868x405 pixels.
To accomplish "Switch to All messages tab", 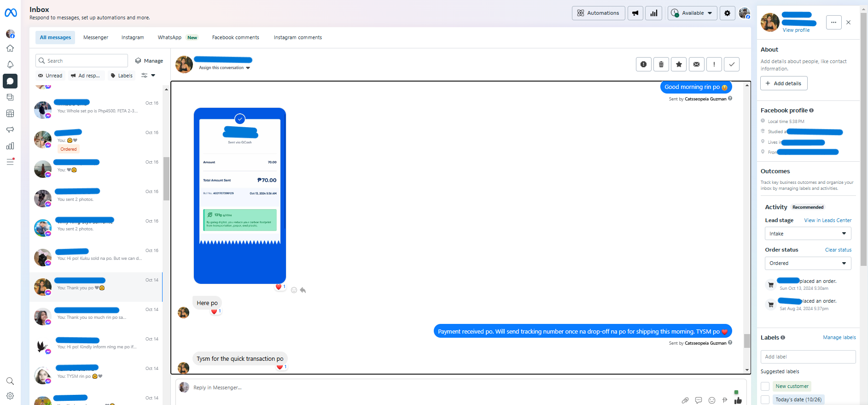I will [55, 37].
